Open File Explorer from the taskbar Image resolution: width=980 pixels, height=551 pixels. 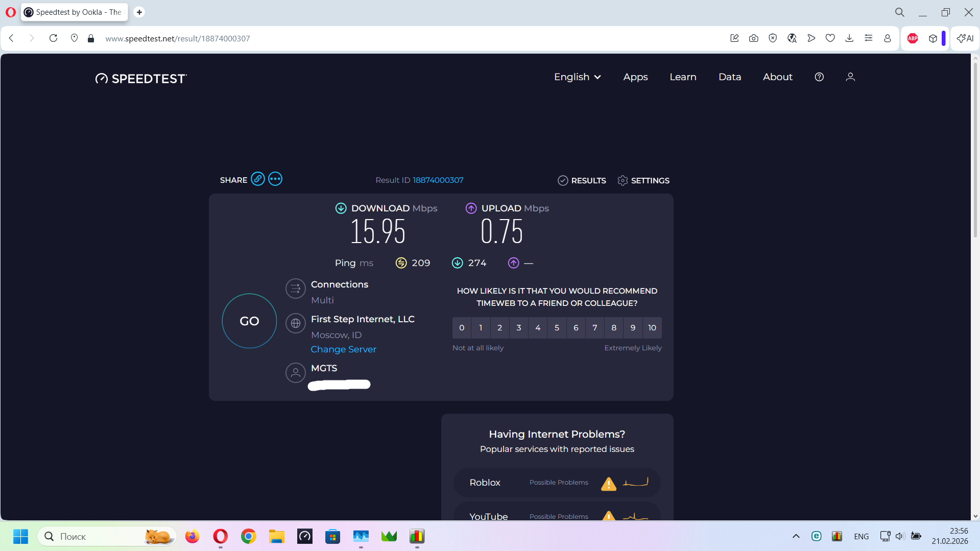pos(277,536)
